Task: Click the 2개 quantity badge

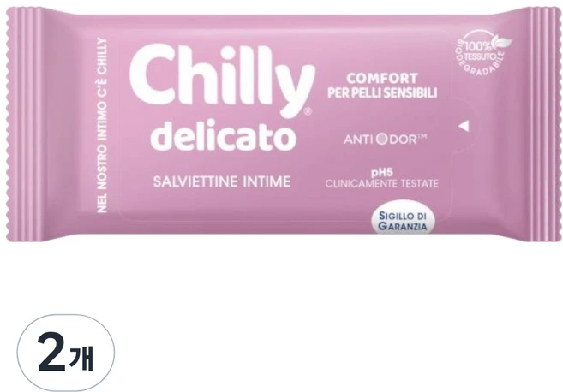Action: pos(66,353)
